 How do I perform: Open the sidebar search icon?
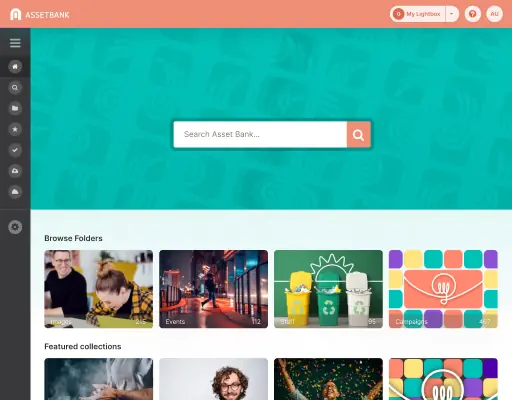pyautogui.click(x=15, y=88)
